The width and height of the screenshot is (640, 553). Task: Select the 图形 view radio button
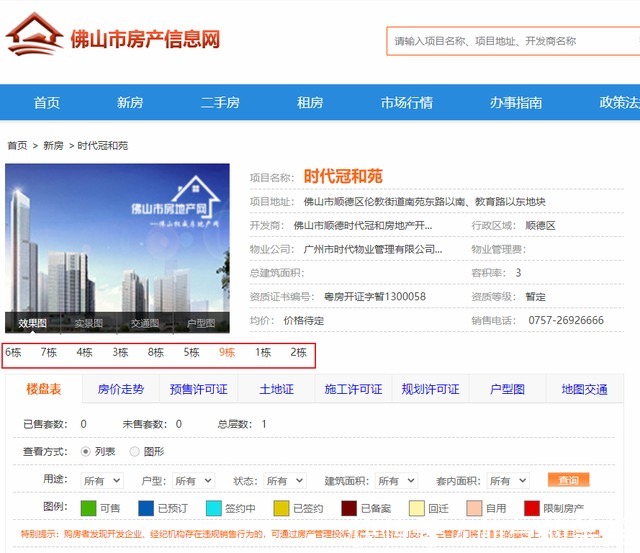pos(134,451)
